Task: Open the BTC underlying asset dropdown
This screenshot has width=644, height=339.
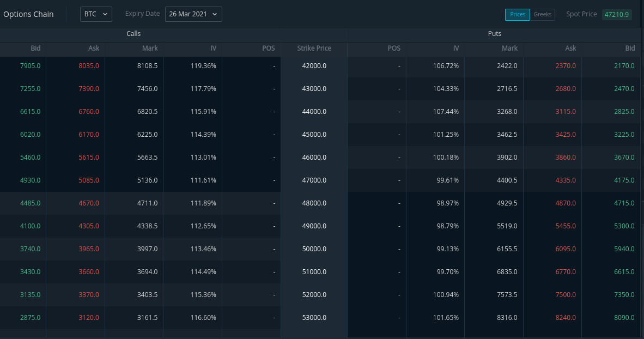Action: click(x=96, y=14)
